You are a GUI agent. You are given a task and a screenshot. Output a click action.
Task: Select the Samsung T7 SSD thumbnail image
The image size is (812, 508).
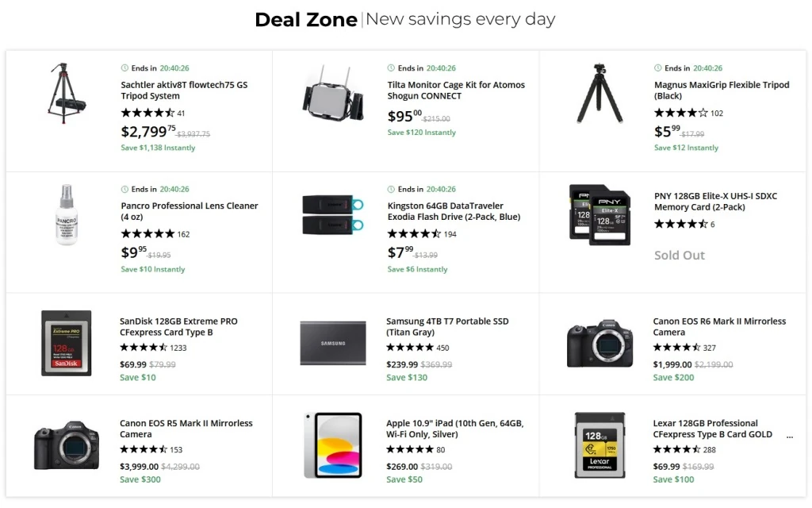332,344
